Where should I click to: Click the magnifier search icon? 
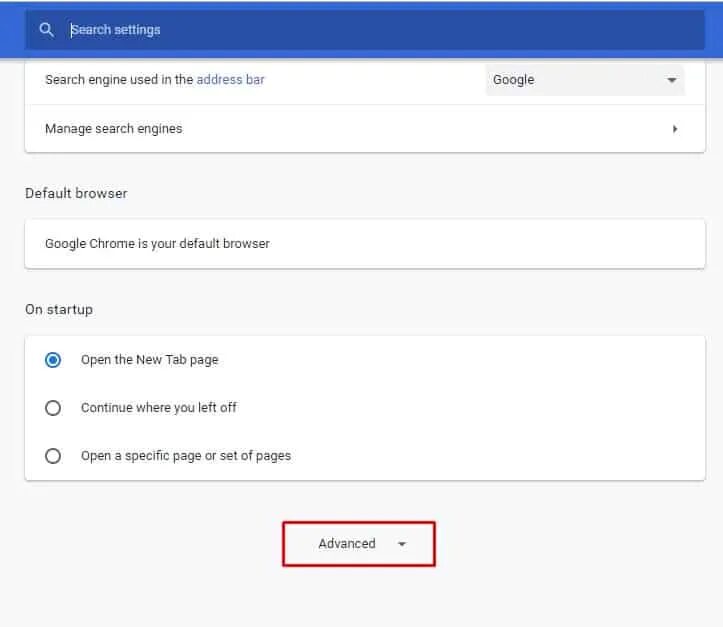coord(46,30)
